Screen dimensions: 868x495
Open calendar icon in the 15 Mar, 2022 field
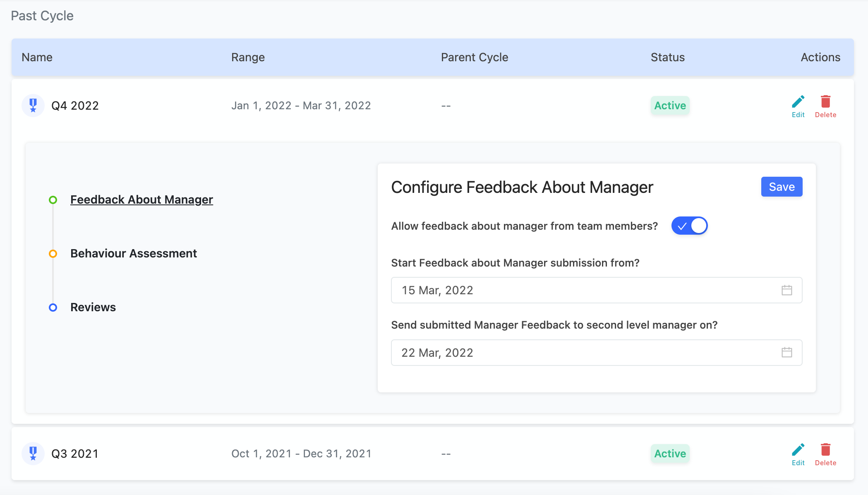tap(786, 290)
